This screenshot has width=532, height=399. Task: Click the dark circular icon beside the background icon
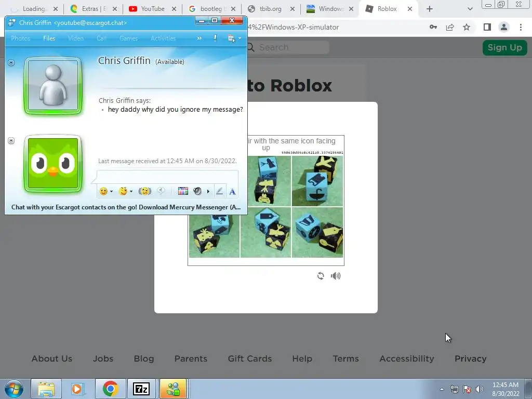197,191
